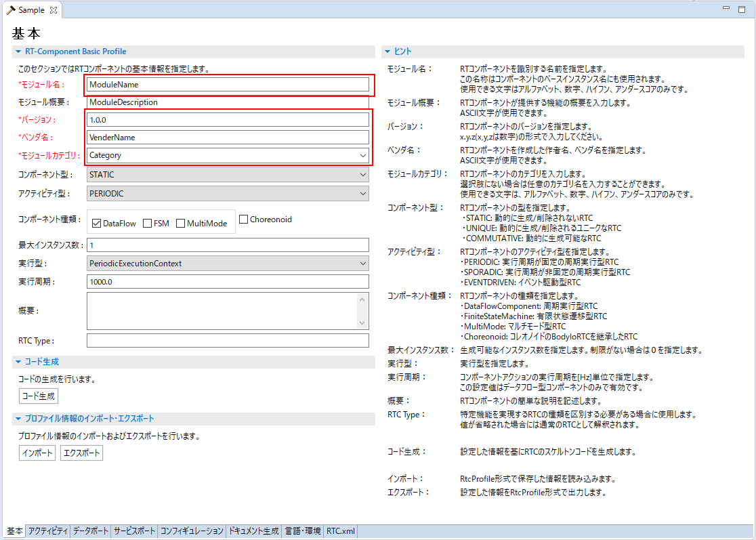Switch to the RTC.xml tab

pos(340,531)
